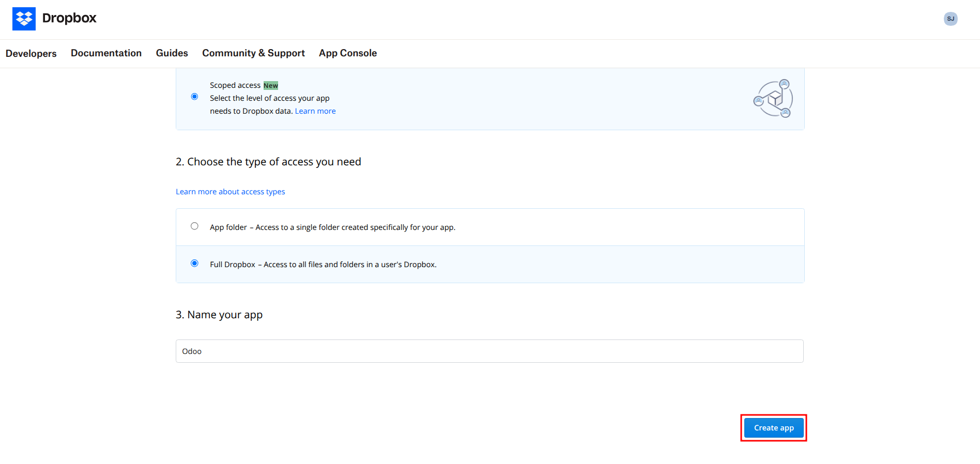
Task: Click the Create app button
Action: (774, 428)
